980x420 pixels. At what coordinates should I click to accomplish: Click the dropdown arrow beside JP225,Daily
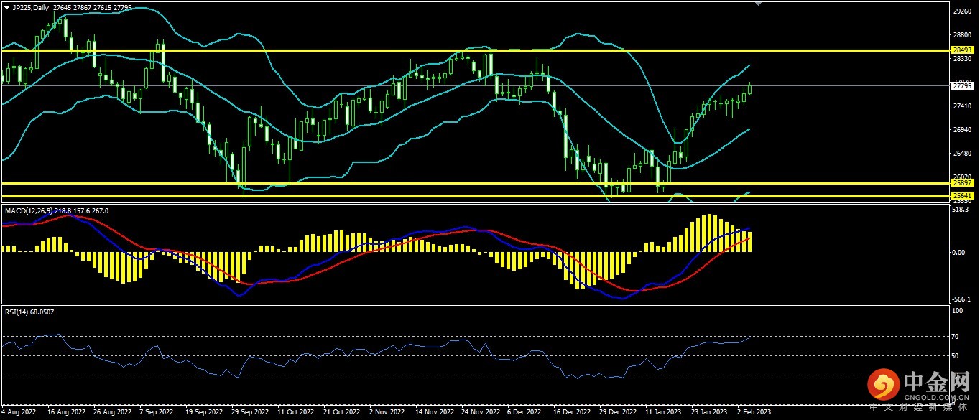[6, 6]
